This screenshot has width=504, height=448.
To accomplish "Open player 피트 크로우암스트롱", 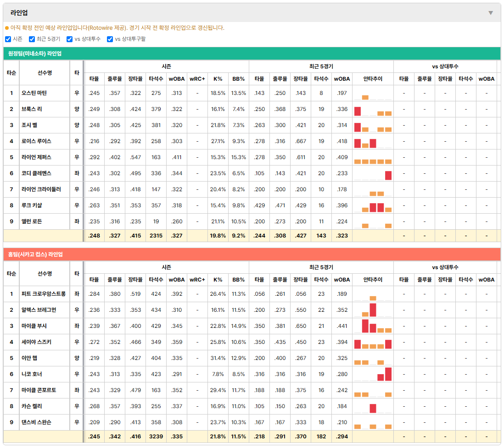I will pos(44,294).
